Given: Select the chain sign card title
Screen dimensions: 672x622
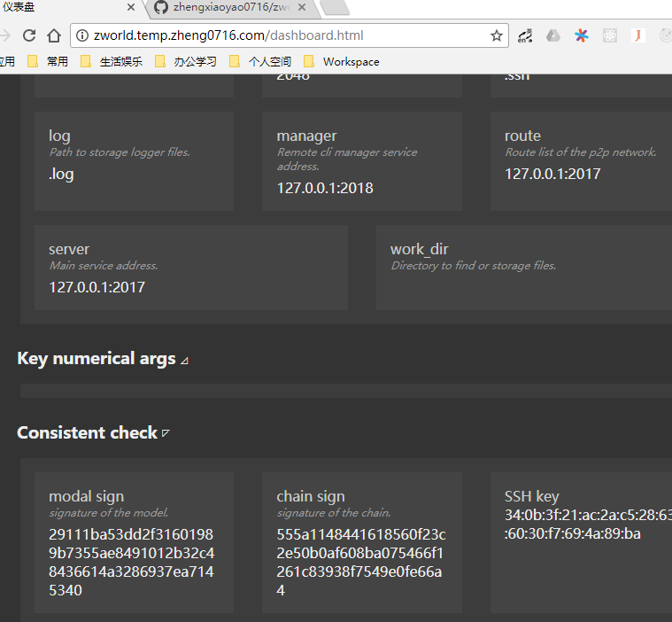Looking at the screenshot, I should point(311,497).
